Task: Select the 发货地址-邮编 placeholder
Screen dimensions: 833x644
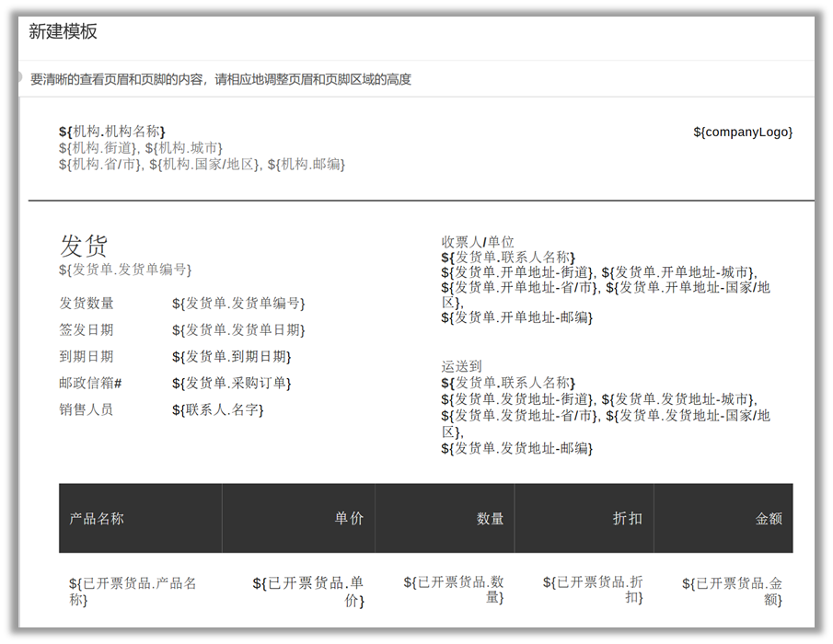Action: (516, 449)
